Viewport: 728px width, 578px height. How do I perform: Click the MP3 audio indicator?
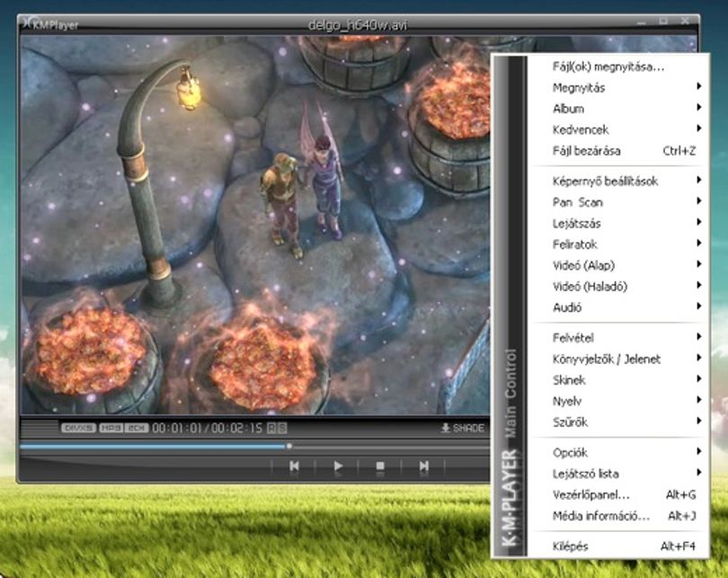pyautogui.click(x=111, y=428)
